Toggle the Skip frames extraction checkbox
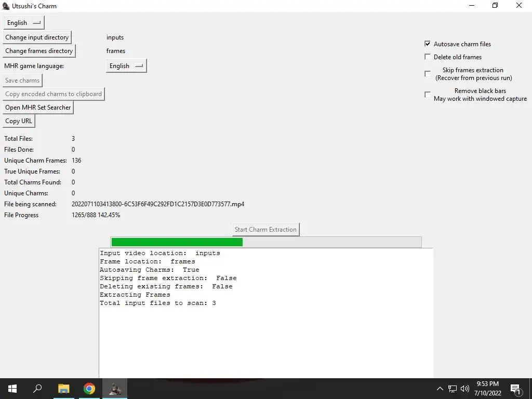Screen dimensions: 532x399 (428, 74)
